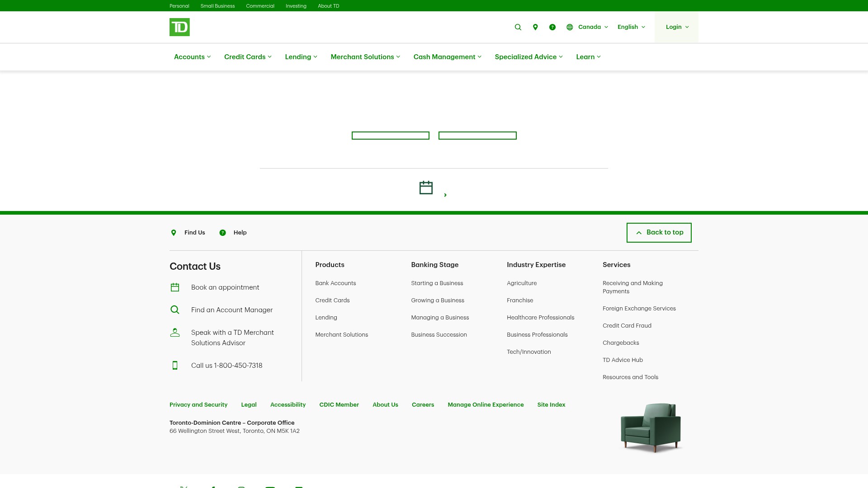Open Agriculture under Industry Expertise

coord(522,283)
